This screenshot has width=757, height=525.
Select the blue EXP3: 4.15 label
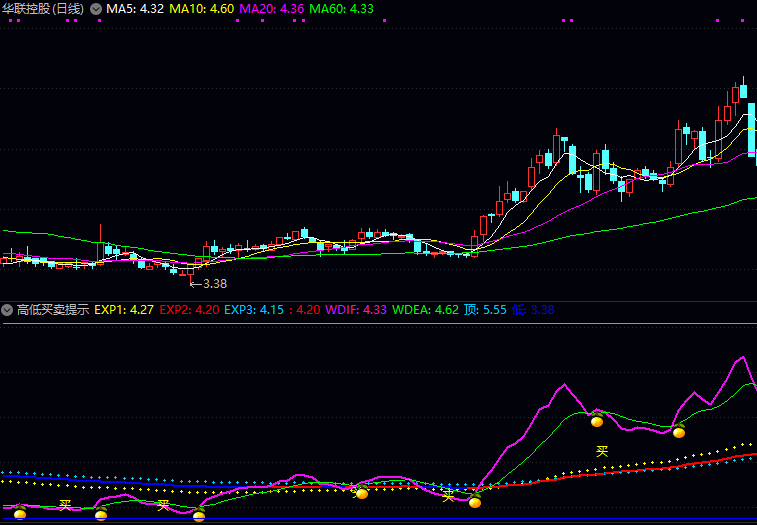254,310
